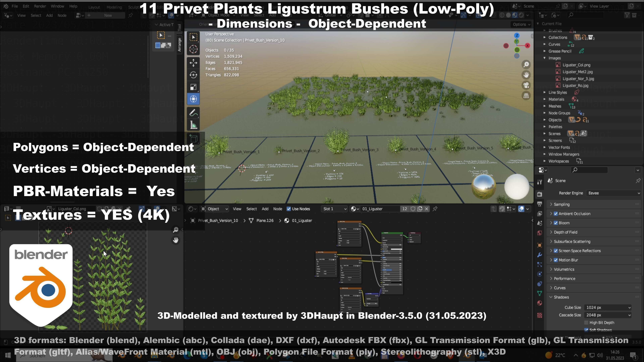Switch to the Modeling workspace tab

click(114, 7)
